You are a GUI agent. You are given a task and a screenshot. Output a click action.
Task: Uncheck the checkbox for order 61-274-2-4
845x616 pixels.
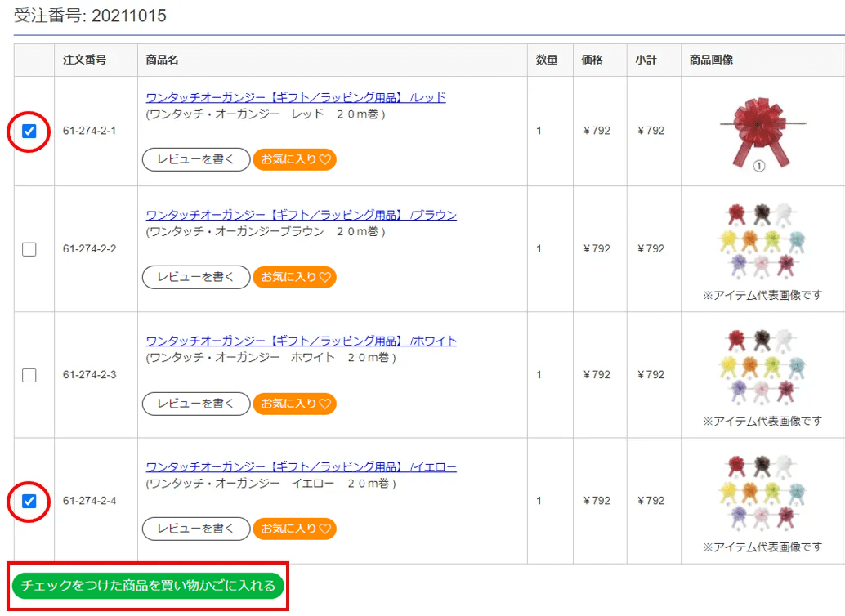(29, 501)
